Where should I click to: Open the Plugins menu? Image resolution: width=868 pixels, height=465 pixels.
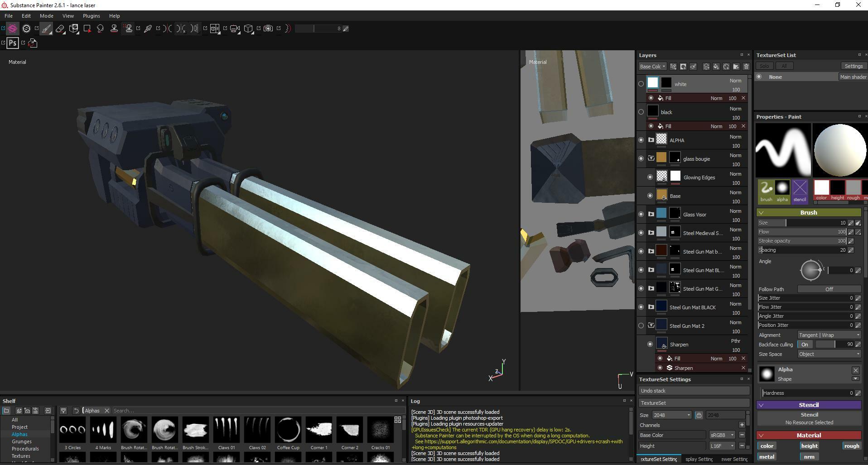coord(91,16)
